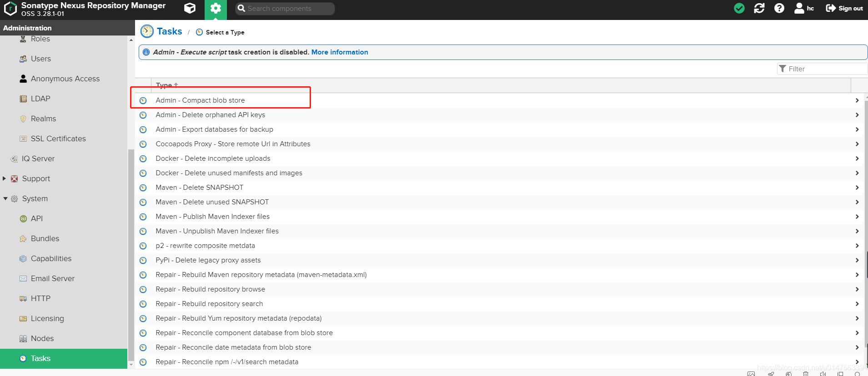Screen dimensions: 868x376
Task: Click chevron on Repair - Reconcile npm search metadata row
Action: 857,362
